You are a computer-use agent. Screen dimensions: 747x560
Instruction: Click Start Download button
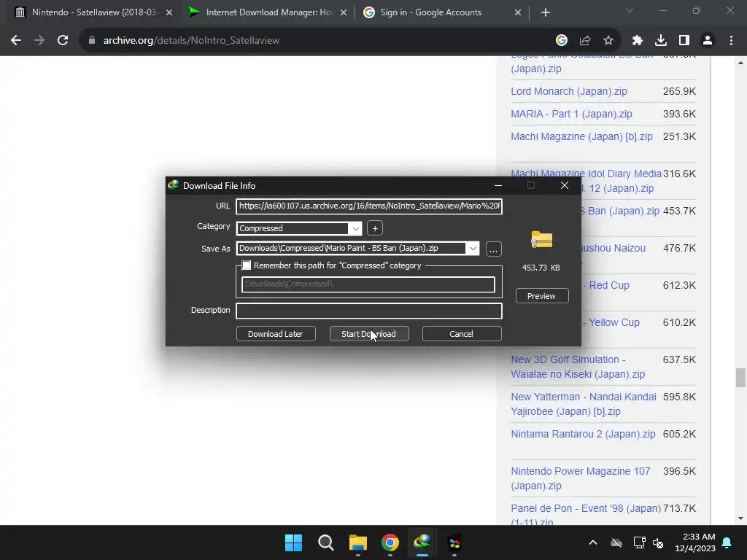click(369, 334)
